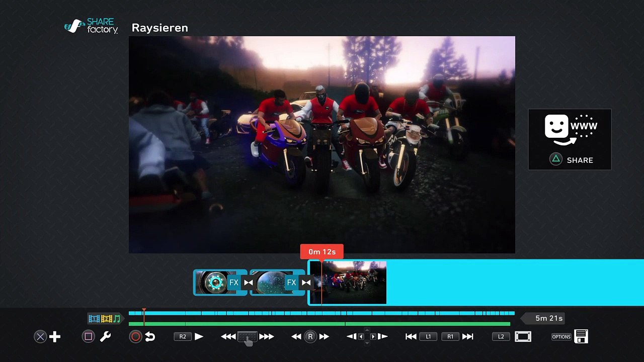Viewport: 644px width, 362px height.
Task: Click the X (cross) button icon
Action: click(x=40, y=337)
